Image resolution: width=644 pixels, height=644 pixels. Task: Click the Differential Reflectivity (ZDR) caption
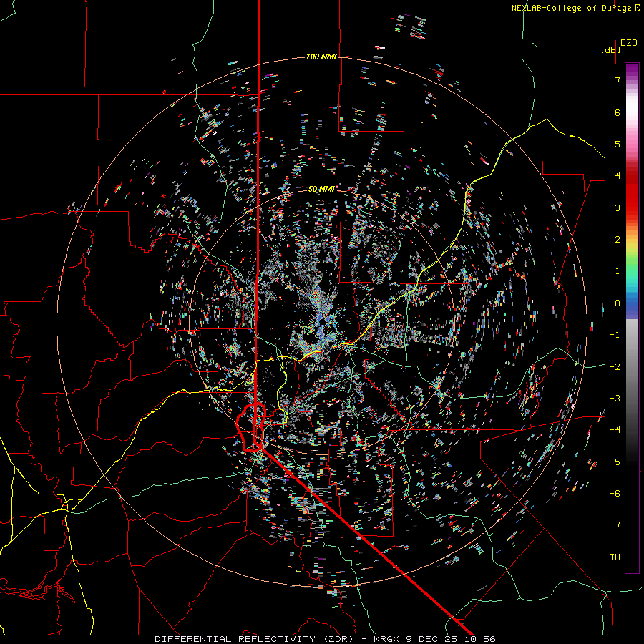pyautogui.click(x=254, y=639)
